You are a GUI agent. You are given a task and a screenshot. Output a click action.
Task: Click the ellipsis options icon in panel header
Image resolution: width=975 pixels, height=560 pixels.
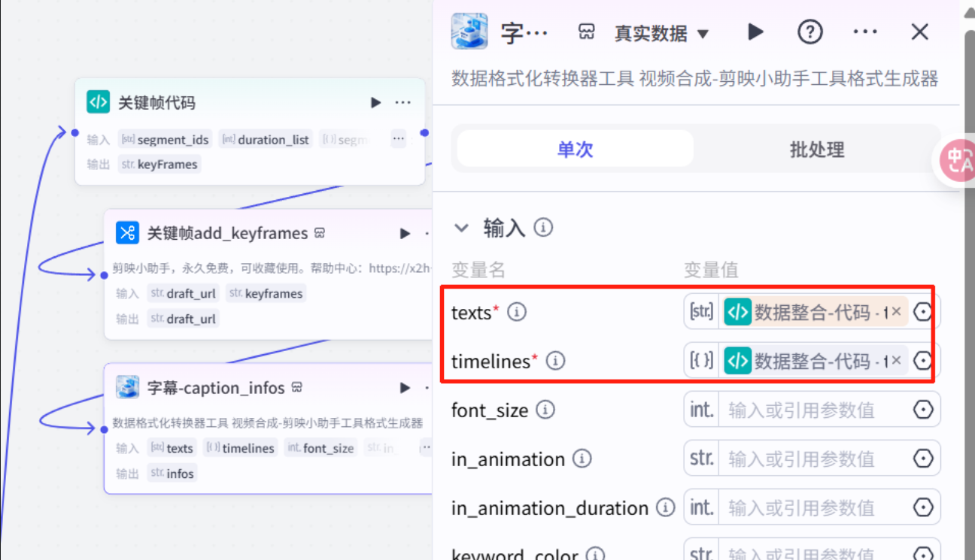[865, 32]
